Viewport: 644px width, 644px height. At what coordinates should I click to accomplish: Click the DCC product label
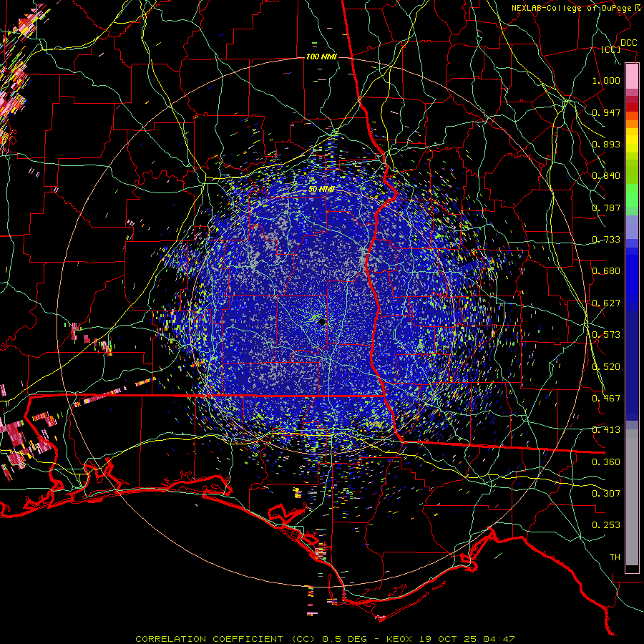pos(628,43)
